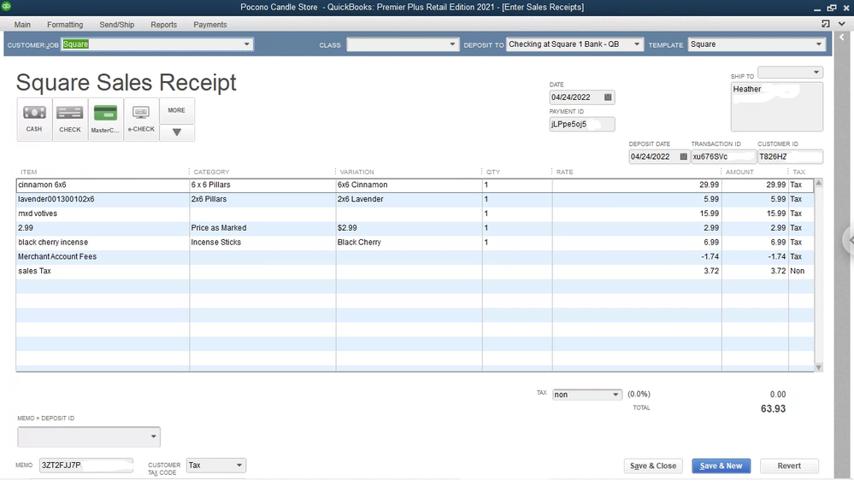Expand the side panel arrow on right edge

pyautogui.click(x=848, y=239)
